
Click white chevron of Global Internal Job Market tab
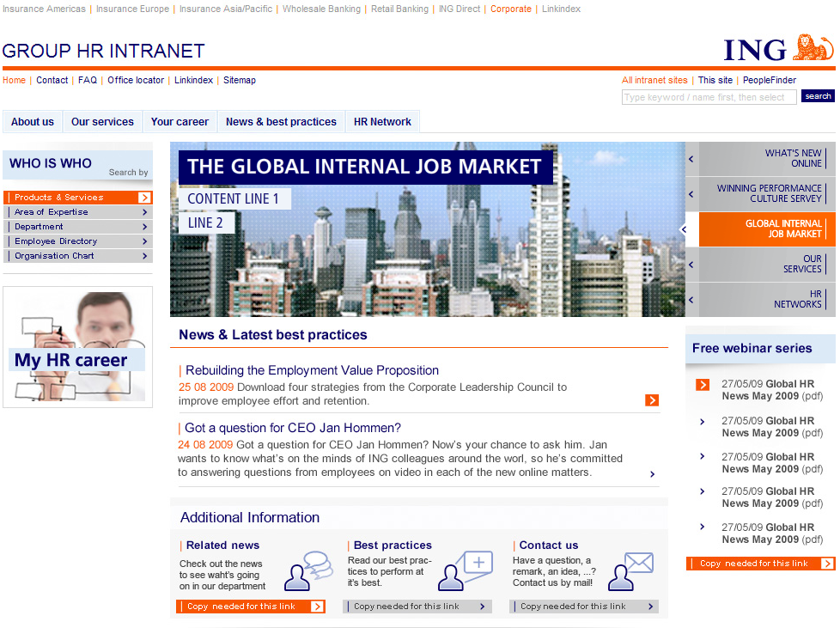tap(683, 229)
